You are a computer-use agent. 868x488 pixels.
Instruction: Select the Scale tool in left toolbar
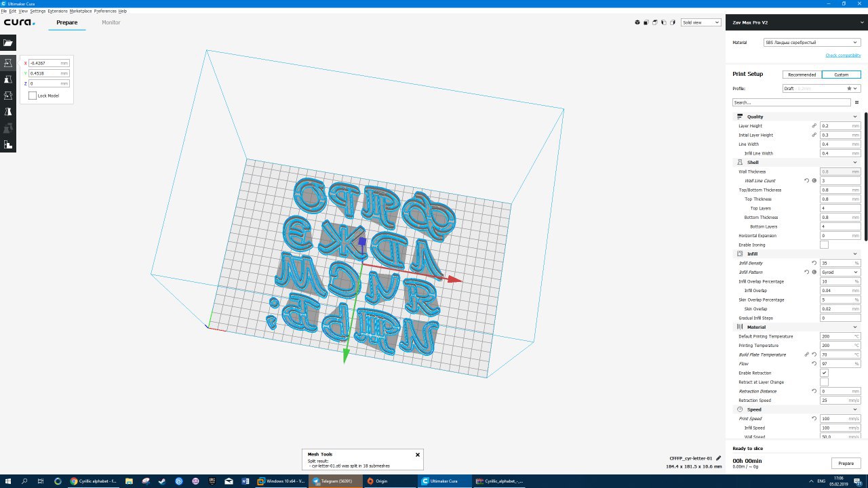(x=8, y=79)
